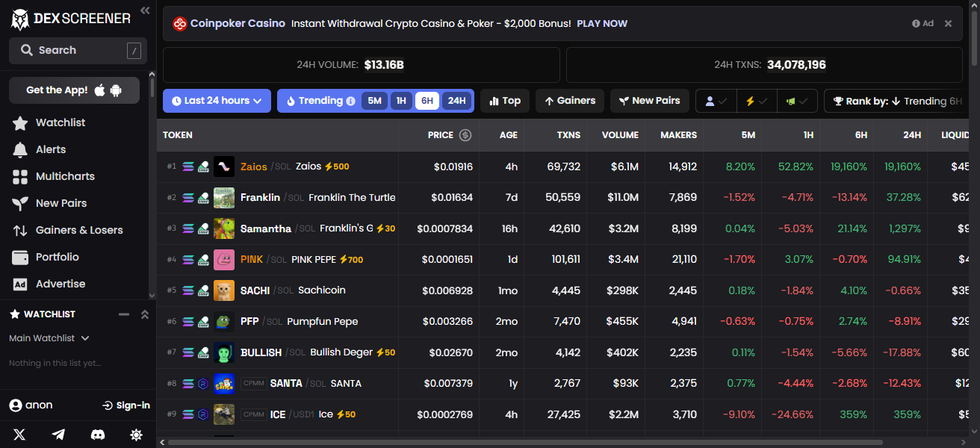Toggle the verified profile filter
Image resolution: width=980 pixels, height=448 pixels.
click(715, 100)
